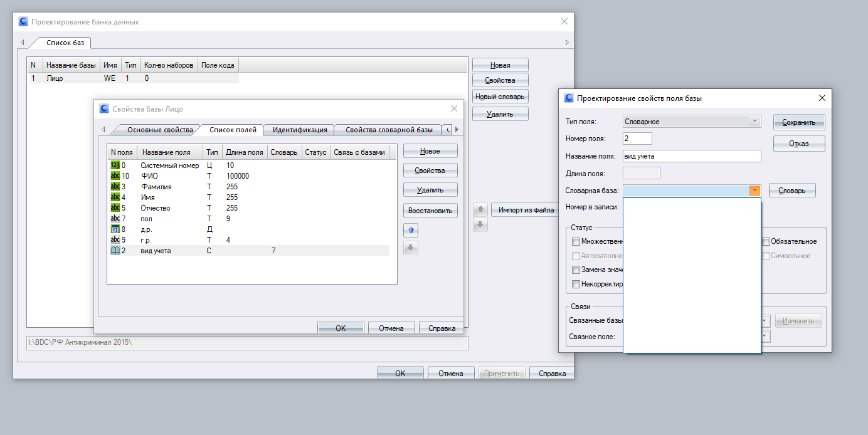
Task: Click the Восстановить button
Action: 430,210
